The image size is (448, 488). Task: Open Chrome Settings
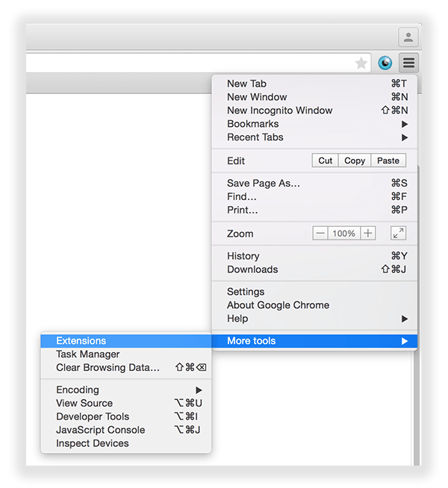314,292
